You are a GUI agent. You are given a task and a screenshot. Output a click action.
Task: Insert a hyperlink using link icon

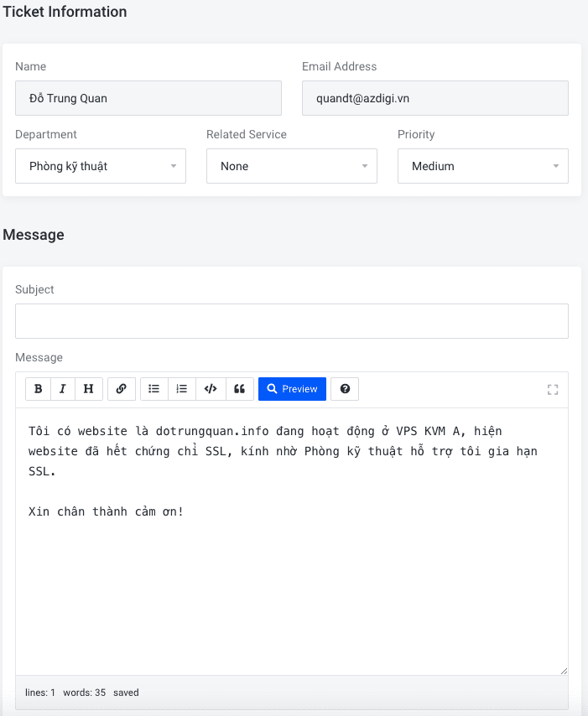point(121,389)
